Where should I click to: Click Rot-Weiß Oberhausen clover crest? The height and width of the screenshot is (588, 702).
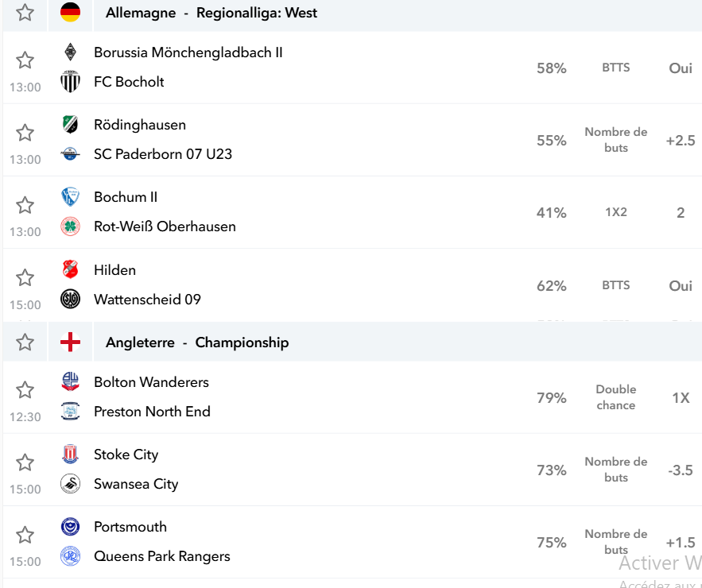[70, 226]
